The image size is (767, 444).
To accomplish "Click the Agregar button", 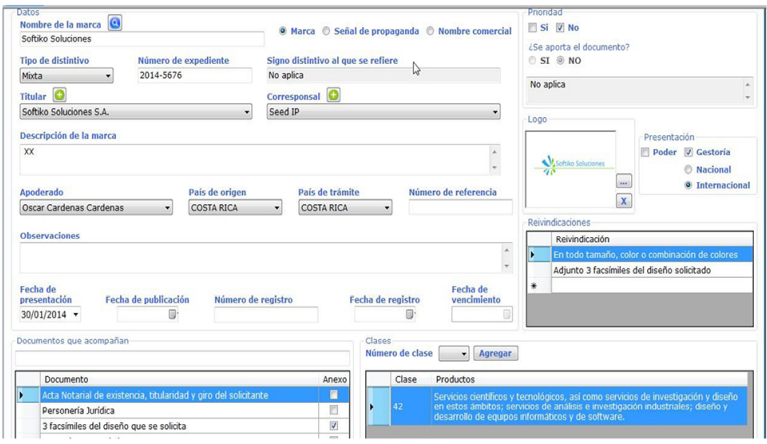I will coord(495,354).
